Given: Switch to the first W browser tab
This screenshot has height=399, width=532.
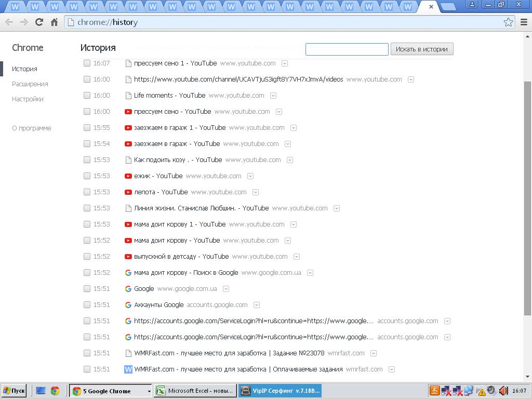Looking at the screenshot, I should click(15, 7).
